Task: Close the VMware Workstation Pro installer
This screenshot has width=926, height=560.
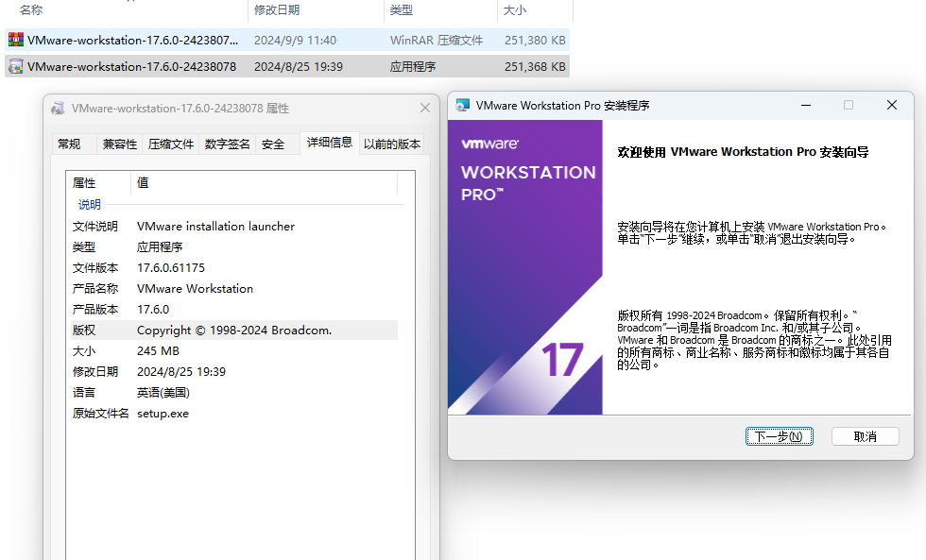Action: 891,106
